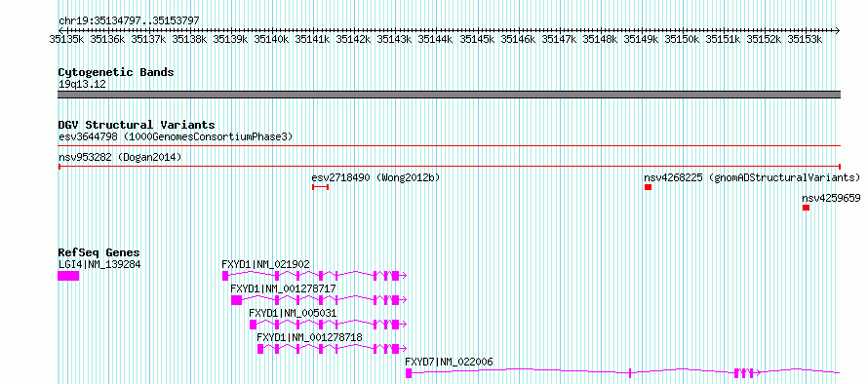Select the LGI4 magenta exon block
The image size is (868, 384).
click(68, 276)
